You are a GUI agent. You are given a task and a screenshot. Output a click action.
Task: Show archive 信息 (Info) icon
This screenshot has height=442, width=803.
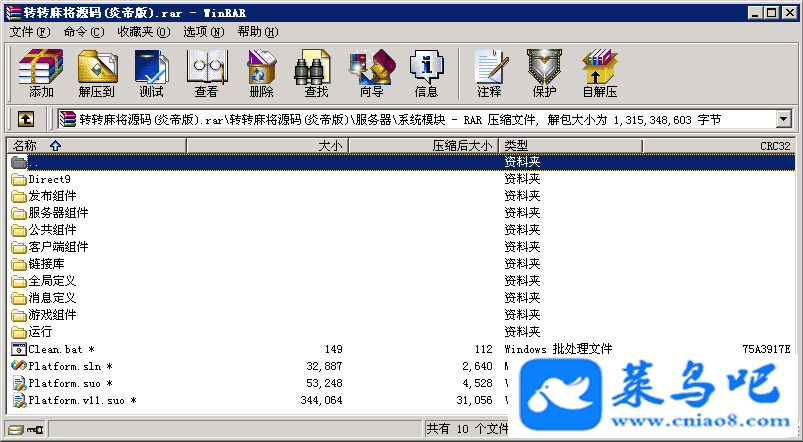click(426, 73)
